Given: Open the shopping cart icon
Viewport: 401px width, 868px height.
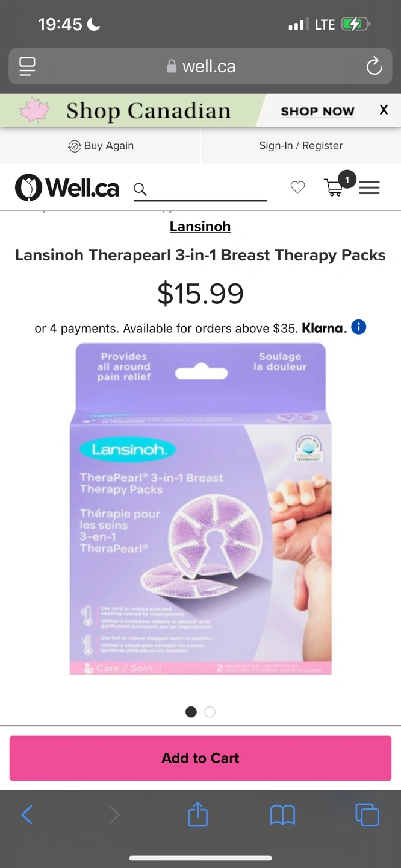Looking at the screenshot, I should pyautogui.click(x=334, y=187).
